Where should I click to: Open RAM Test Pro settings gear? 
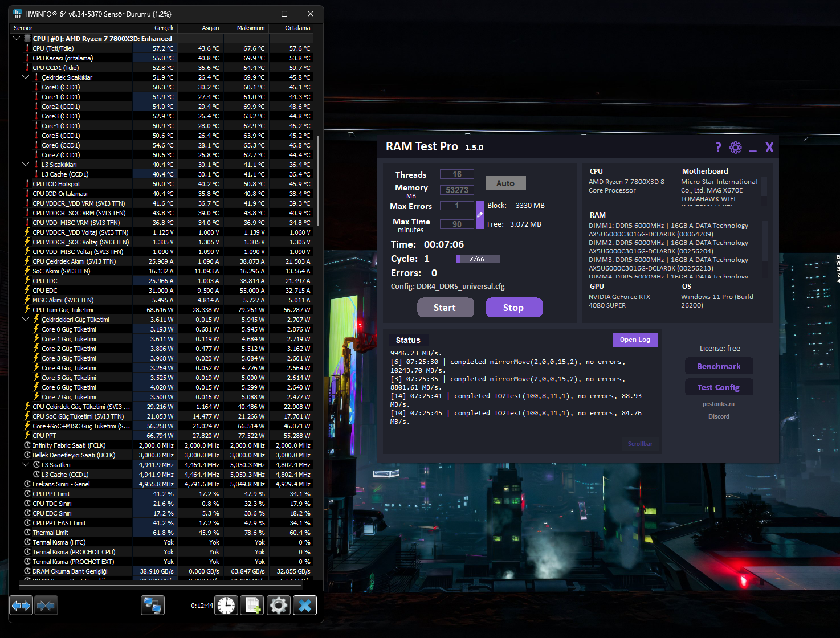[x=736, y=148]
